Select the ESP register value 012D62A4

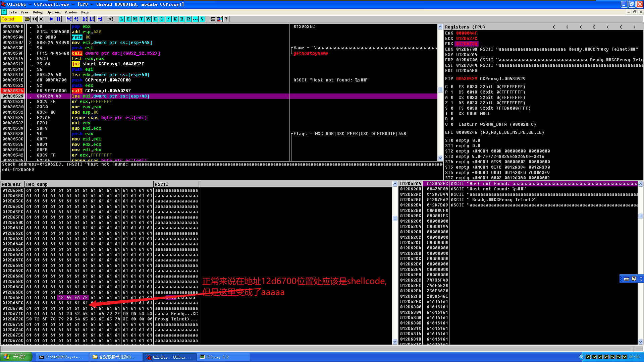coord(466,55)
